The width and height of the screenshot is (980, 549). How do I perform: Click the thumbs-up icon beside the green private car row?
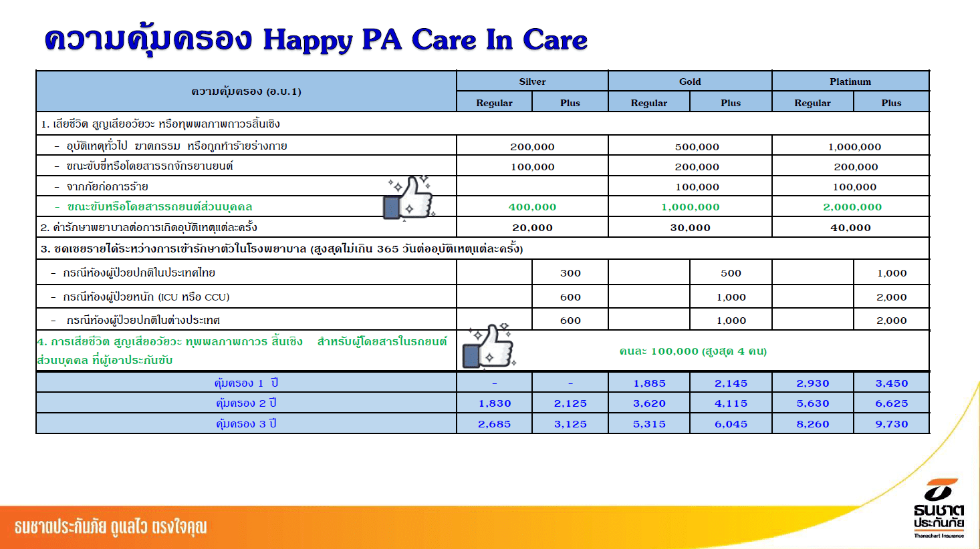pyautogui.click(x=410, y=198)
